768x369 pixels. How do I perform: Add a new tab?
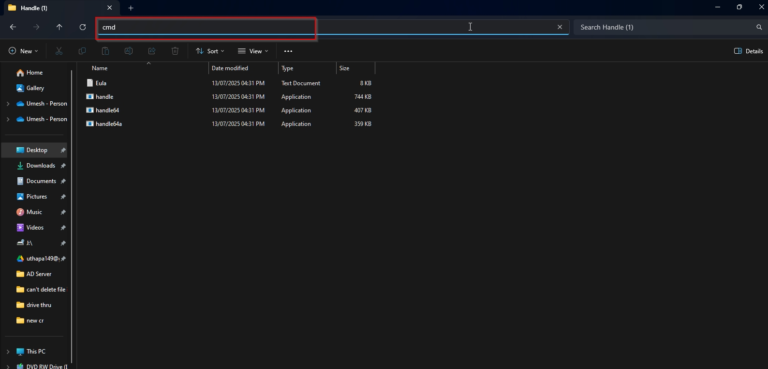coord(130,8)
